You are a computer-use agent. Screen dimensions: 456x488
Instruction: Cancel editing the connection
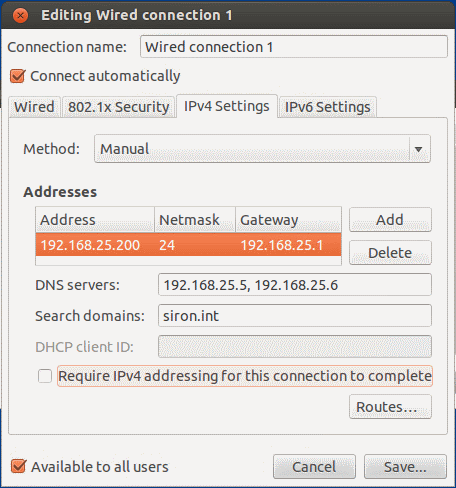click(x=314, y=467)
